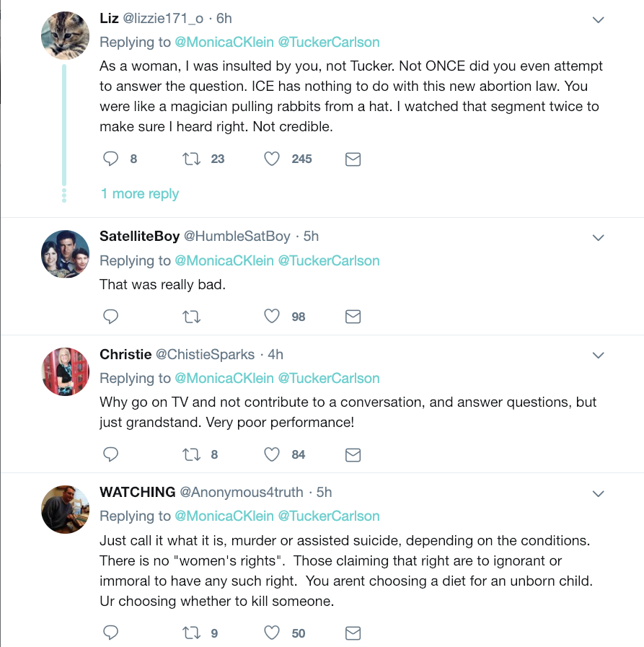Screen dimensions: 644x647
Task: Reply to Christie's grandstand tweet
Action: (110, 454)
